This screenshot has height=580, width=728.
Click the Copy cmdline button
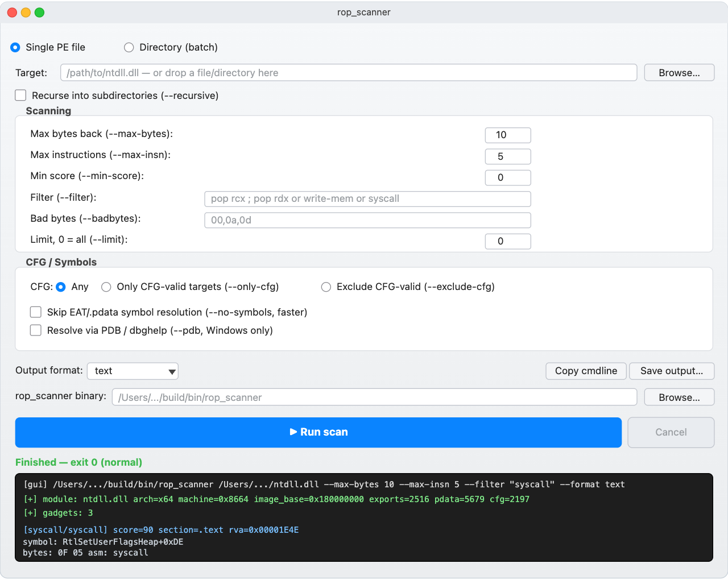tap(586, 371)
